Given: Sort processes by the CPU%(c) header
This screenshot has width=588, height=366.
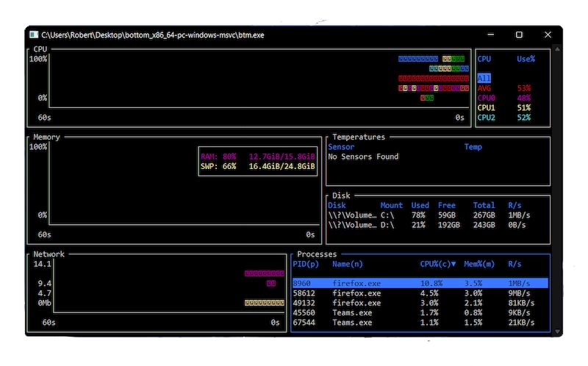Looking at the screenshot, I should (437, 264).
